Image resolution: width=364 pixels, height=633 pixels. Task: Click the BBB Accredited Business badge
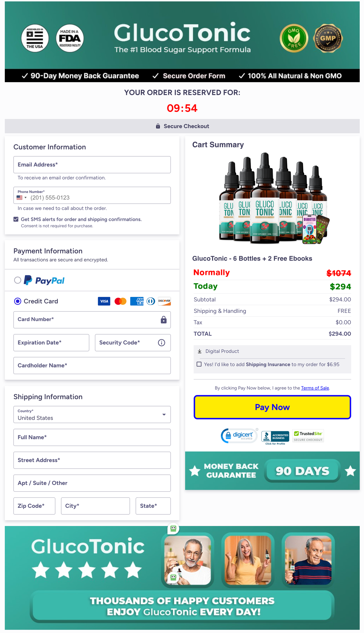click(275, 437)
